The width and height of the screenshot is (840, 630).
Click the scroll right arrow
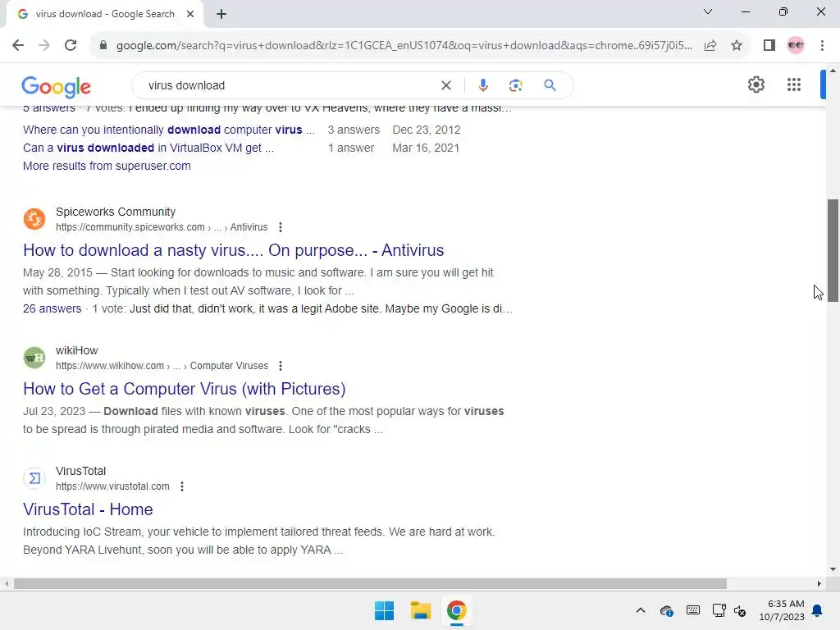point(819,583)
